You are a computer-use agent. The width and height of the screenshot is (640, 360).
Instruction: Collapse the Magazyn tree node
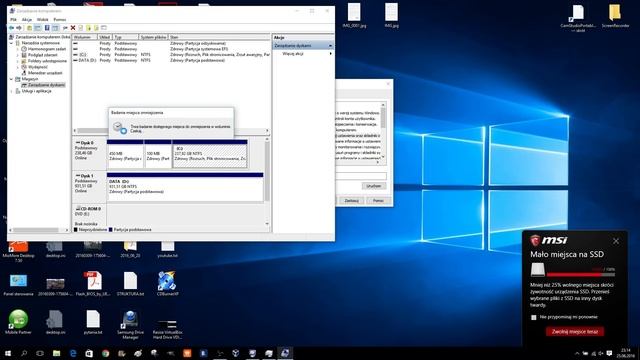(x=11, y=79)
